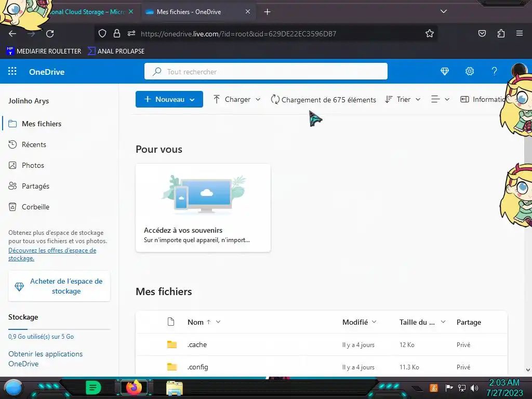Open the list all tabs chevron
Screen dimensions: 532x399
coord(444,11)
